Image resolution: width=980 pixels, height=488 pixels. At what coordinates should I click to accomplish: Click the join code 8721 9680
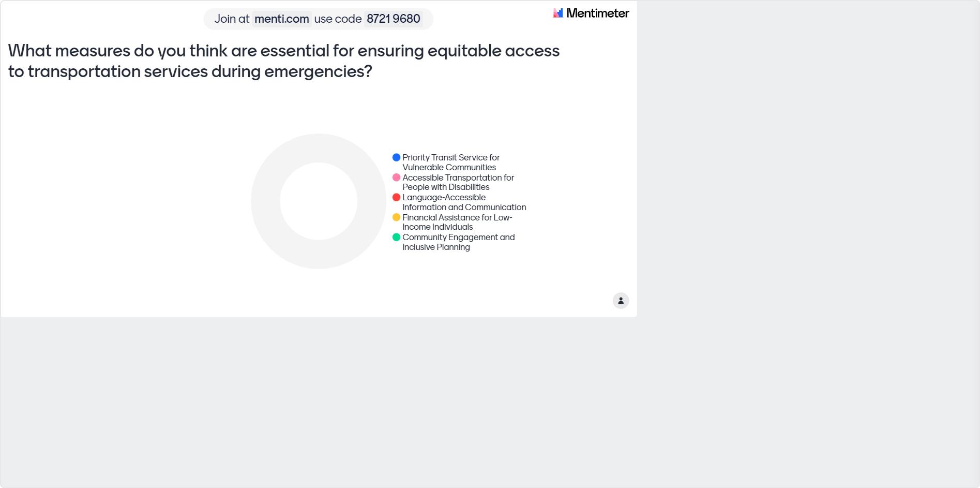pyautogui.click(x=393, y=19)
